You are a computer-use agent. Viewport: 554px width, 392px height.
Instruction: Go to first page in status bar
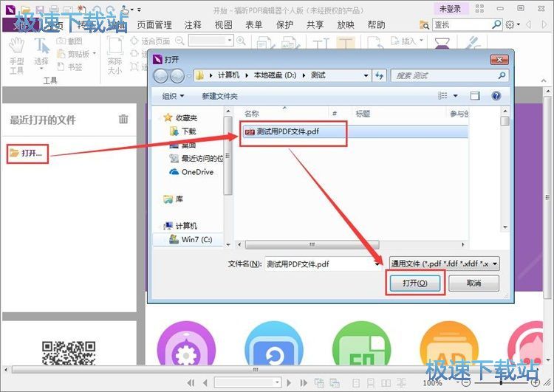(191, 382)
